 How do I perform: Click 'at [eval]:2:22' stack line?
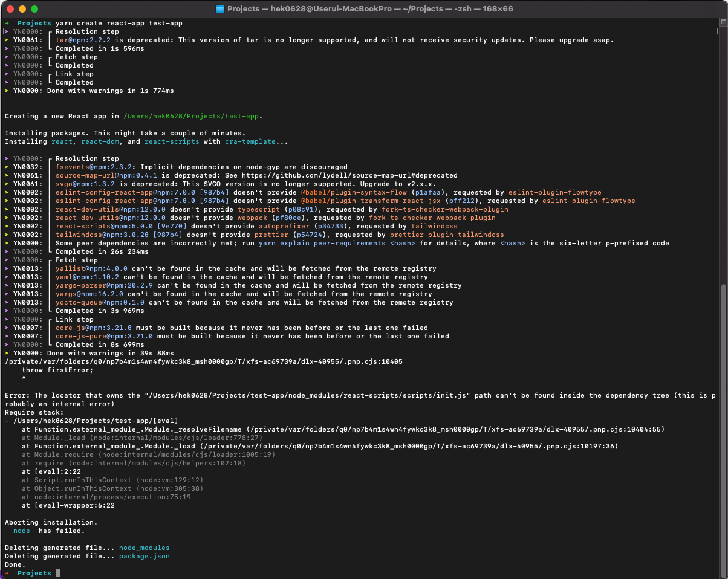tap(51, 471)
